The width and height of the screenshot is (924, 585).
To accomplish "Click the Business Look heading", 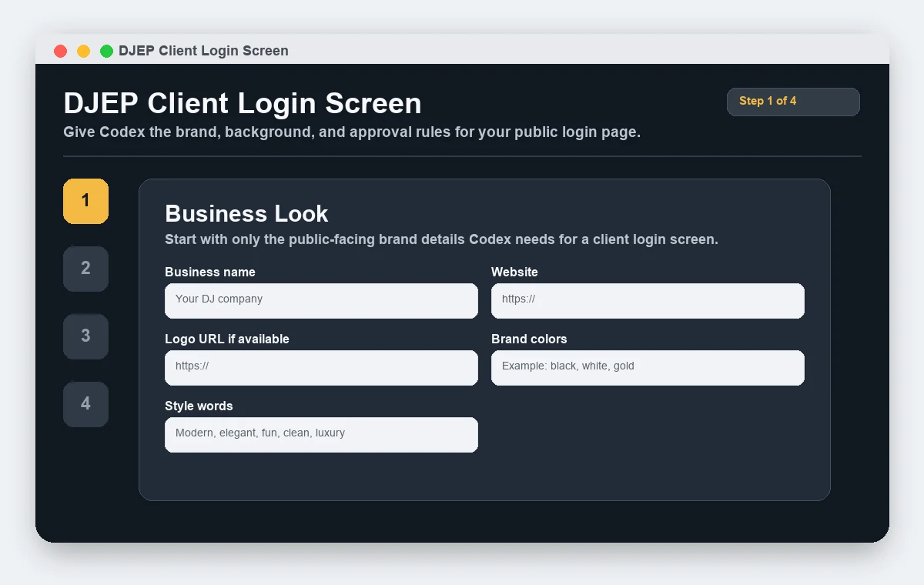I will pyautogui.click(x=246, y=213).
